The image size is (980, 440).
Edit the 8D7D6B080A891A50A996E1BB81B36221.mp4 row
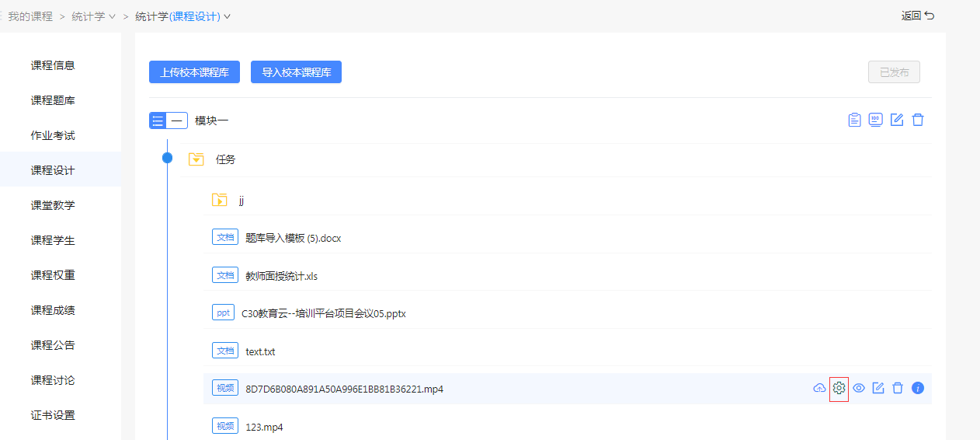point(878,388)
